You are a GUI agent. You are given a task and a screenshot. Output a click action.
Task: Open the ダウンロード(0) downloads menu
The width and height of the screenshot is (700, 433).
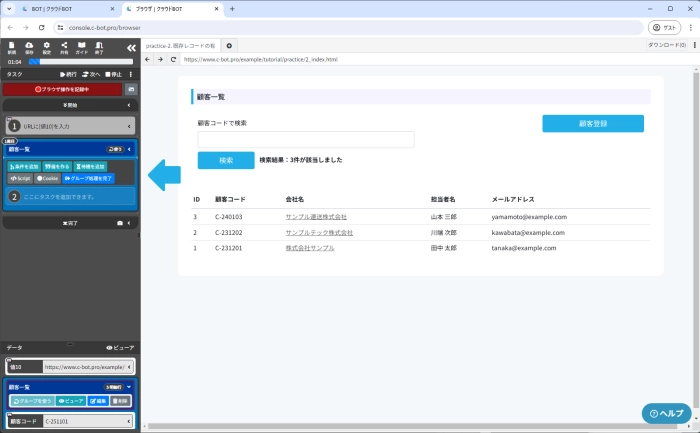667,45
